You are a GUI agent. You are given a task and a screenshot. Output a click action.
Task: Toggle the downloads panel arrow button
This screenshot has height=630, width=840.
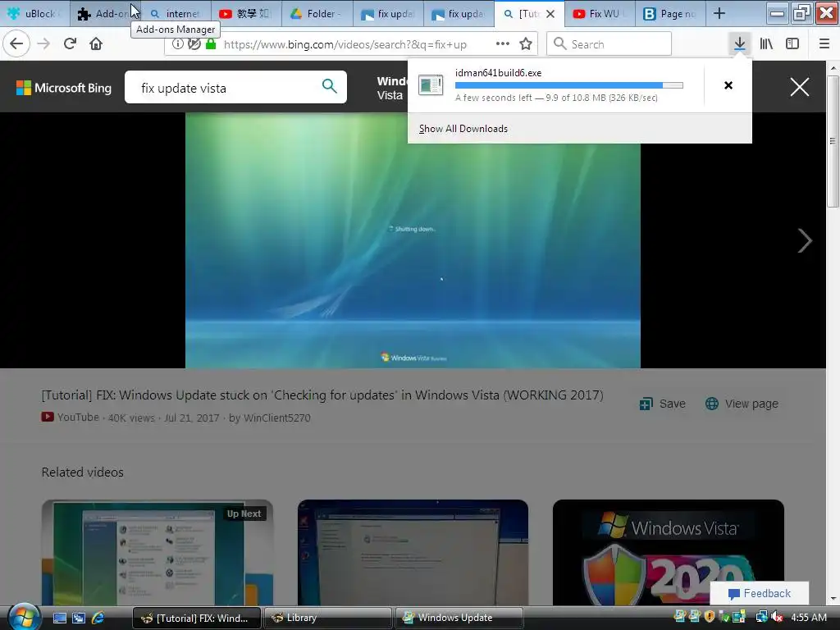click(x=739, y=44)
